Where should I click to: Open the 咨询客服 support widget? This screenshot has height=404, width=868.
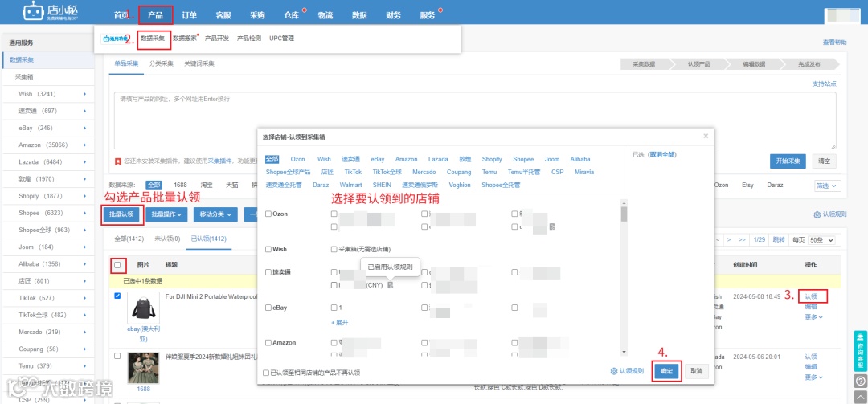(x=860, y=351)
